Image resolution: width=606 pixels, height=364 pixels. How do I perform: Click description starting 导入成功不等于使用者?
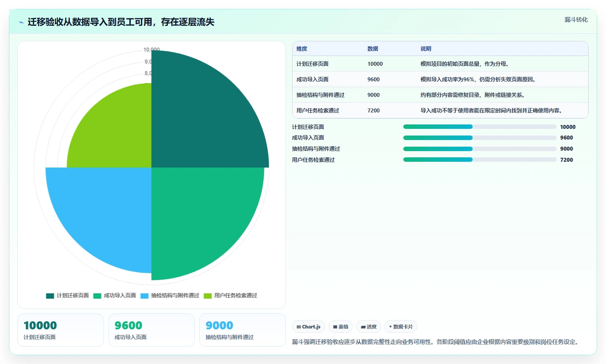491,111
